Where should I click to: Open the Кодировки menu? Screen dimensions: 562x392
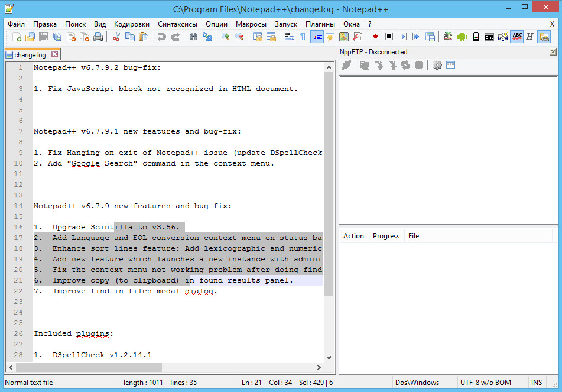point(132,24)
